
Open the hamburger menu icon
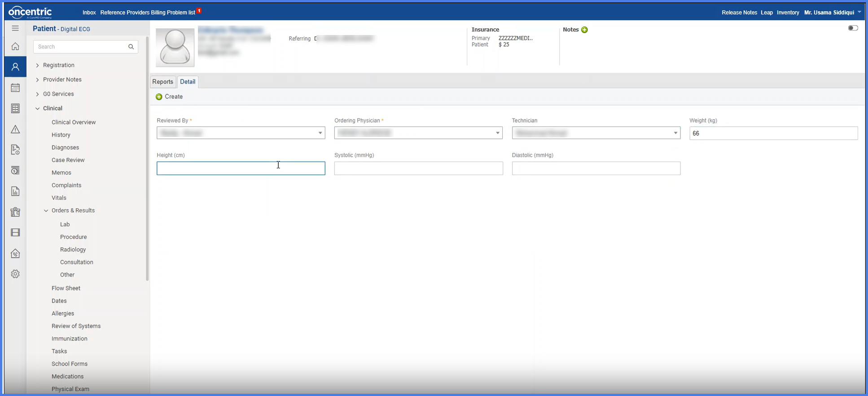coord(15,28)
